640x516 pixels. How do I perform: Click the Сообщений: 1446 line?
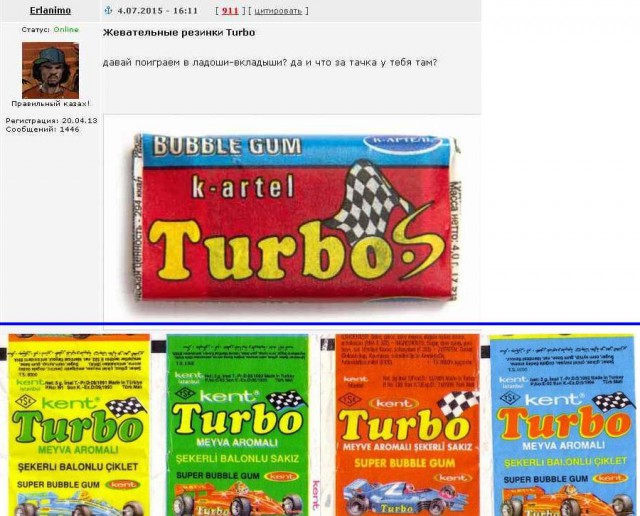[42, 129]
